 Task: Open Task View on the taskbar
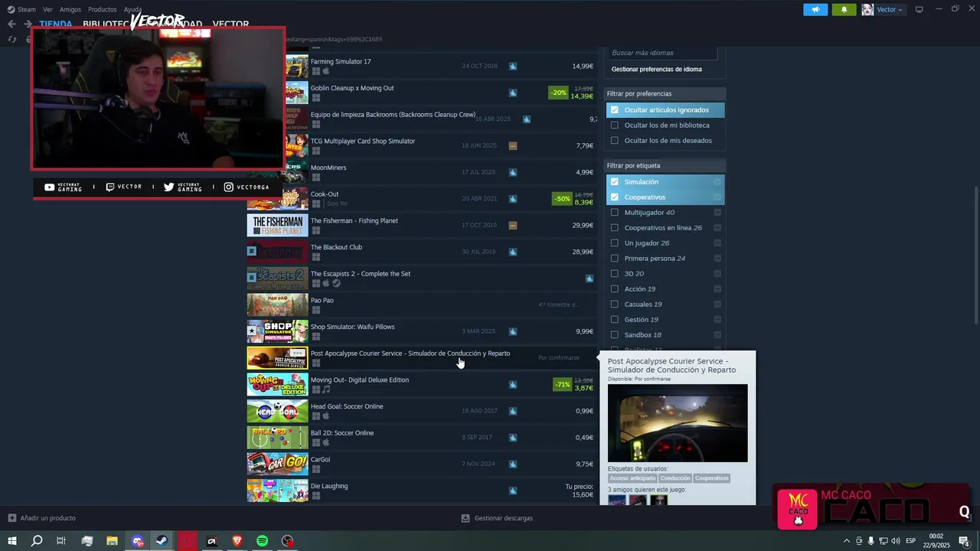click(61, 541)
